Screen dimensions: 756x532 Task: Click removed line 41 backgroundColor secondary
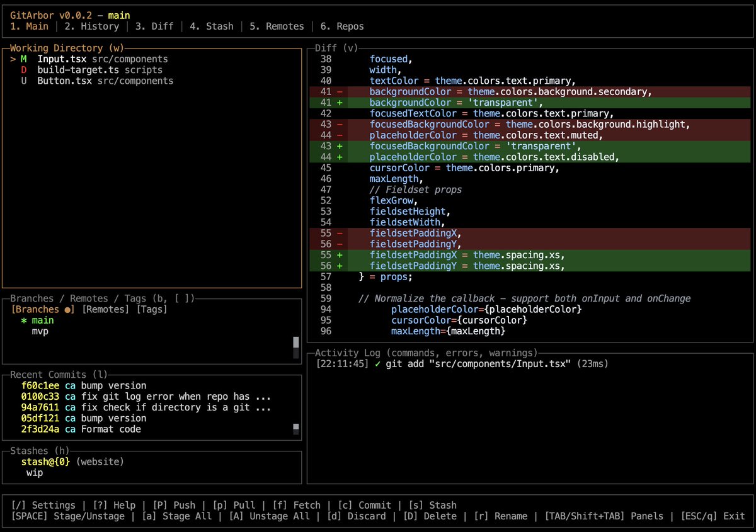point(530,92)
